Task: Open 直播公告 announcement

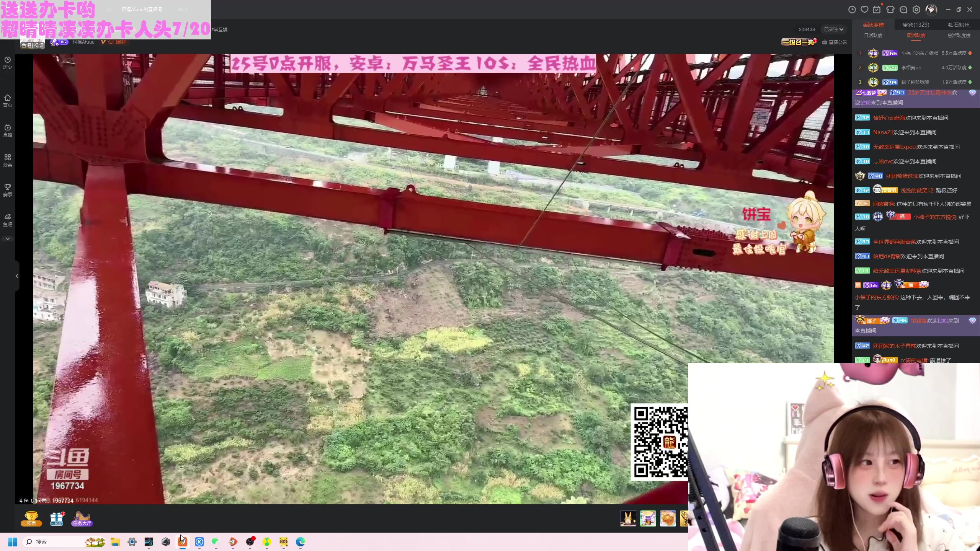Action: tap(835, 42)
